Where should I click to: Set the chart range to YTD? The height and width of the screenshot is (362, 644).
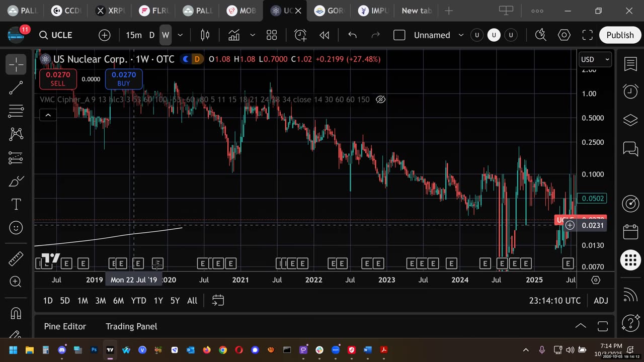pyautogui.click(x=138, y=301)
